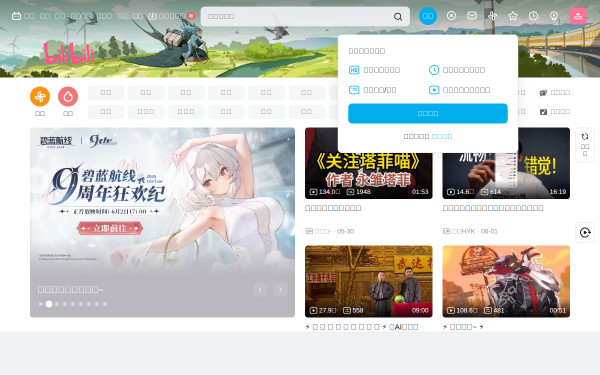
Task: Click the pink bilibili logo on banner
Action: click(69, 54)
